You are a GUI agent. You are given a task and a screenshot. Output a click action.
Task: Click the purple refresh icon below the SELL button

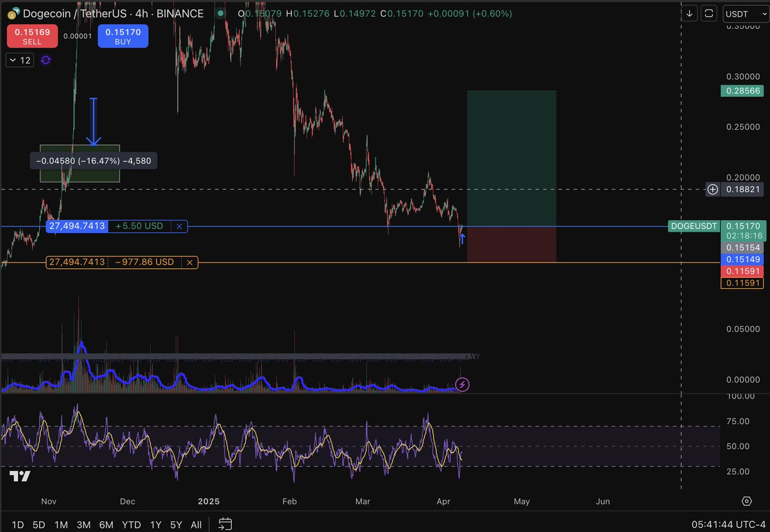(x=45, y=60)
